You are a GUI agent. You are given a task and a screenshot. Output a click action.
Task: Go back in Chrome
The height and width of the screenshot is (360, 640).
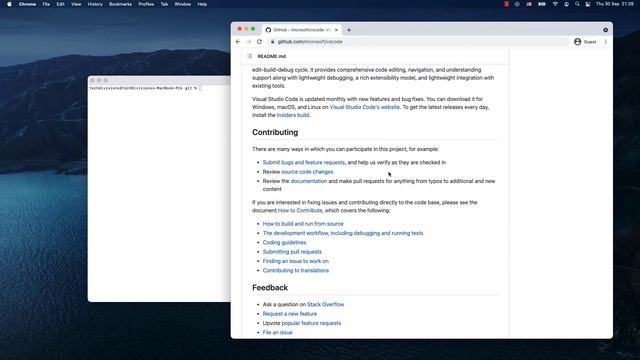(x=238, y=42)
